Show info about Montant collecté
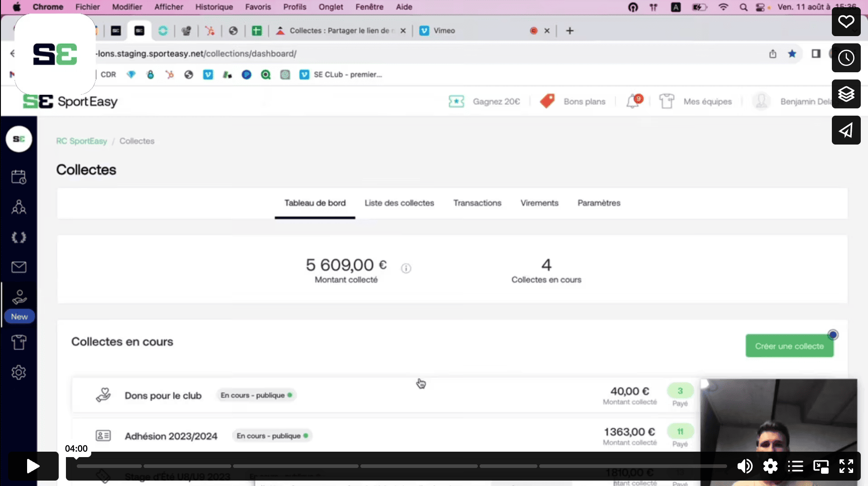 [x=406, y=268]
